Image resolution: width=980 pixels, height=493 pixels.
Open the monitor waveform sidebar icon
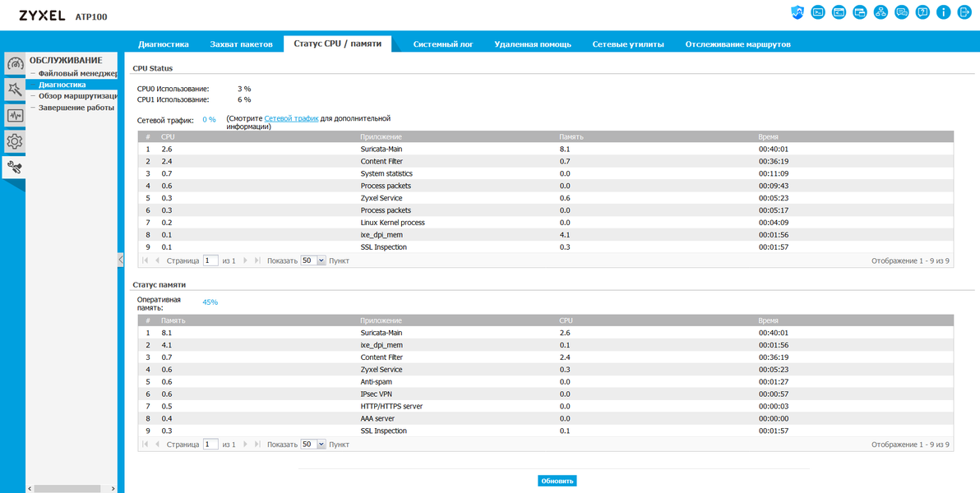14,115
